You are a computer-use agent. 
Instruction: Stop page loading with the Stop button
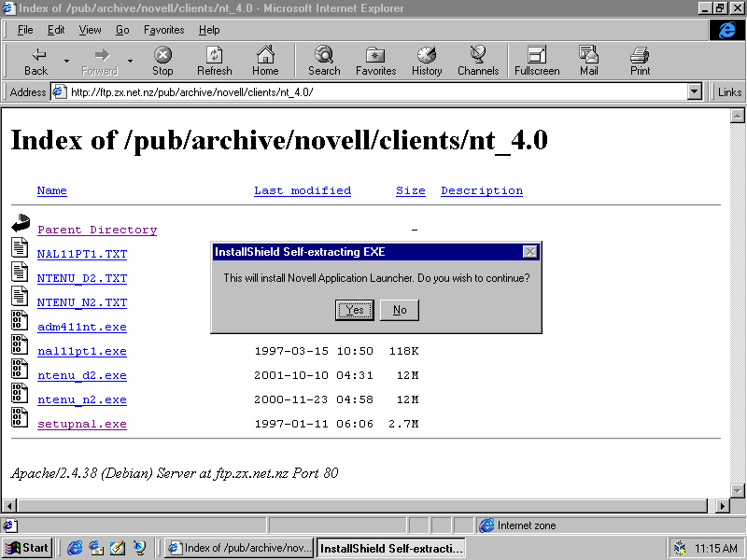click(x=162, y=62)
